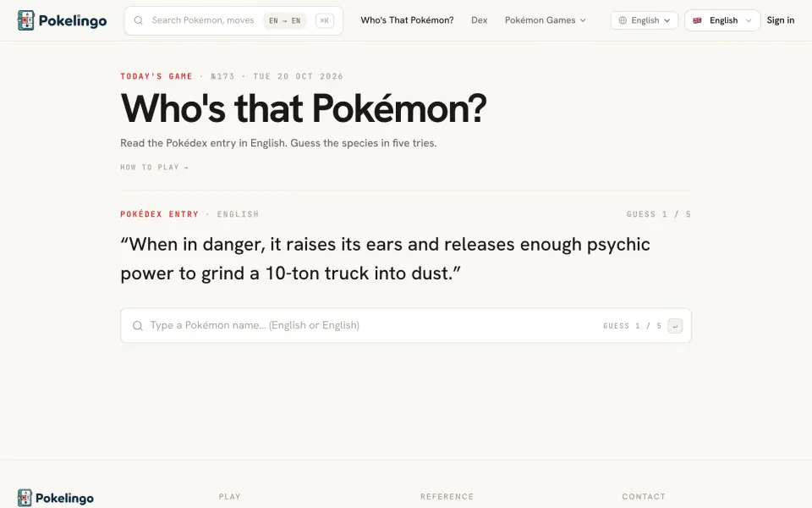Click the Who's that Pokémon? heading
The image size is (812, 508).
click(x=304, y=108)
